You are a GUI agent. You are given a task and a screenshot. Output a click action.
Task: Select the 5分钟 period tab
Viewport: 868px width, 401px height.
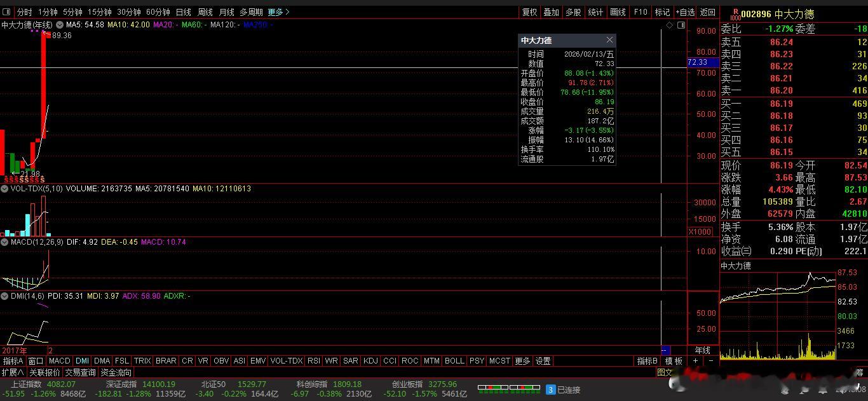pyautogui.click(x=72, y=12)
